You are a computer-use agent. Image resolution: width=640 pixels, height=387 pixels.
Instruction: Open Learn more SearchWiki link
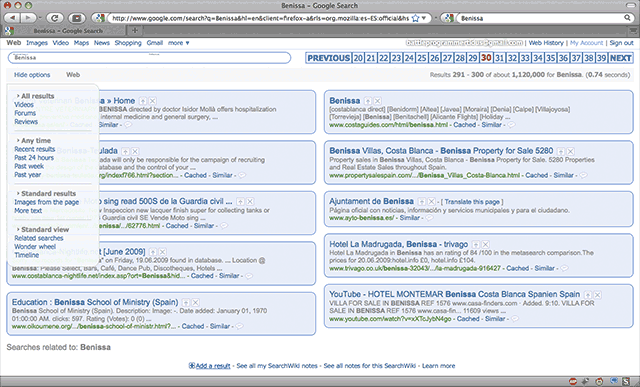[x=438, y=366]
